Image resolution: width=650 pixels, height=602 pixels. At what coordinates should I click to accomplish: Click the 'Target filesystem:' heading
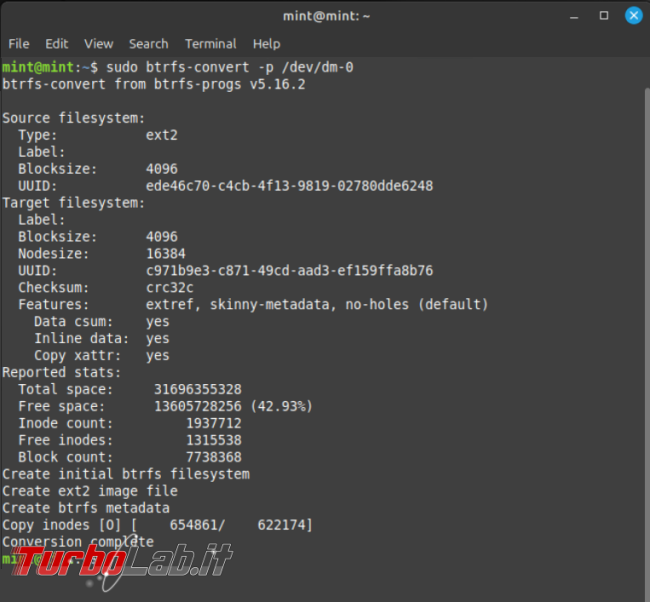pyautogui.click(x=74, y=203)
